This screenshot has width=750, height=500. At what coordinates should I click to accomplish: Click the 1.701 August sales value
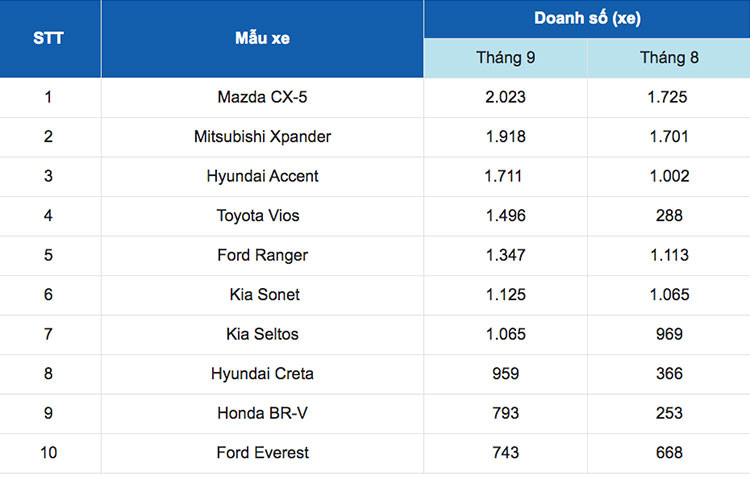pyautogui.click(x=669, y=137)
